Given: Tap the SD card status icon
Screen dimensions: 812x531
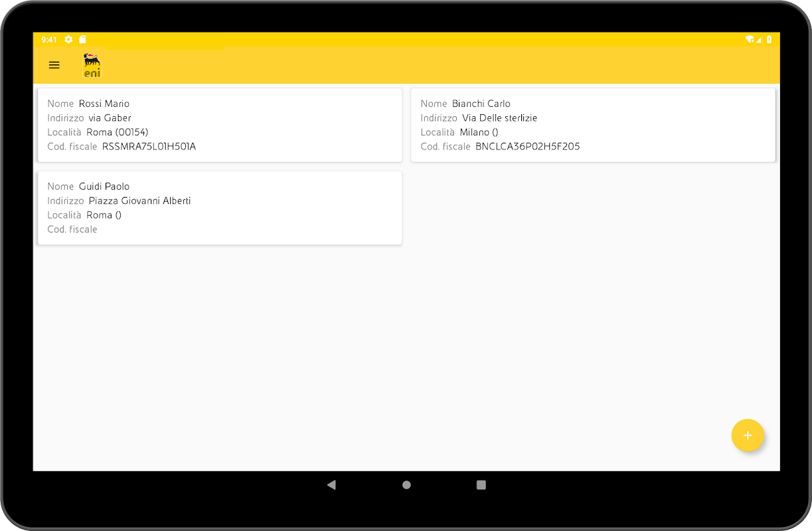Looking at the screenshot, I should (x=82, y=40).
